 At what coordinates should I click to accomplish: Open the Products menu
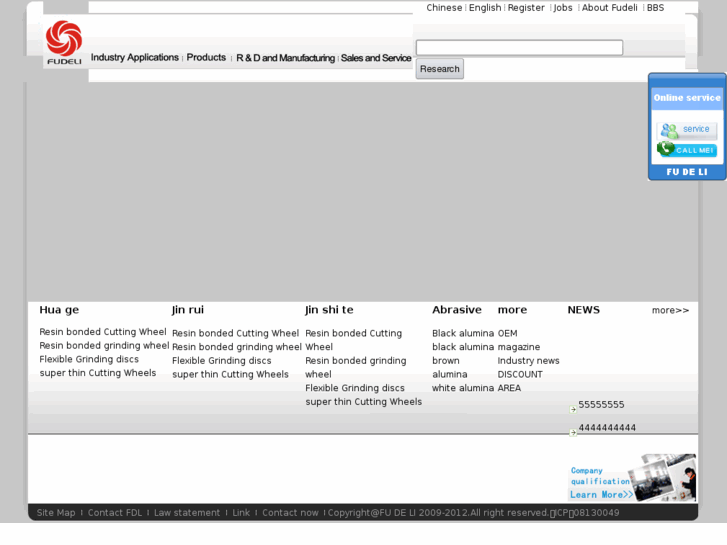206,58
